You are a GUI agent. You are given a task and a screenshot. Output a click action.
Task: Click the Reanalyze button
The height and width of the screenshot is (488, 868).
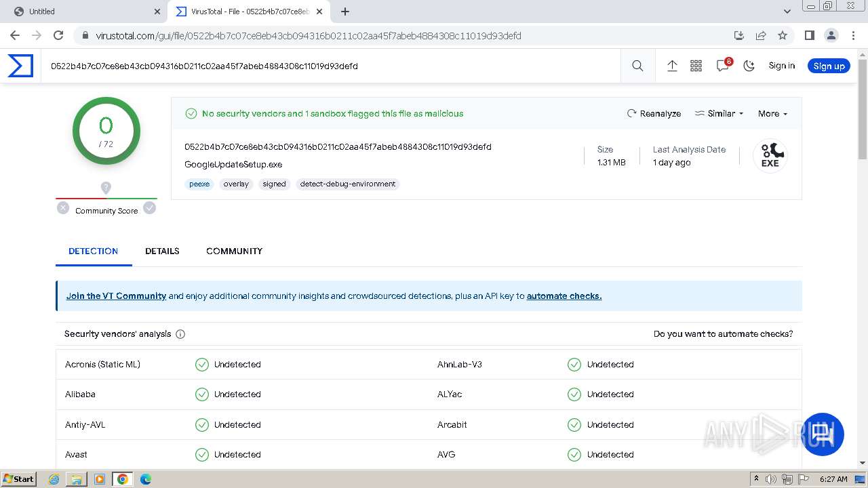[654, 114]
